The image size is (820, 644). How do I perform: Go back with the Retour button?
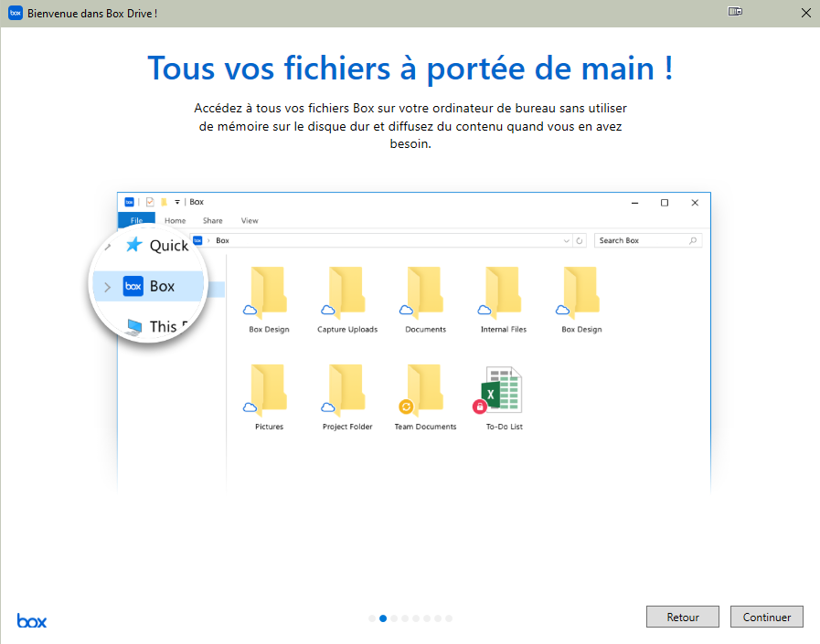[x=683, y=617]
